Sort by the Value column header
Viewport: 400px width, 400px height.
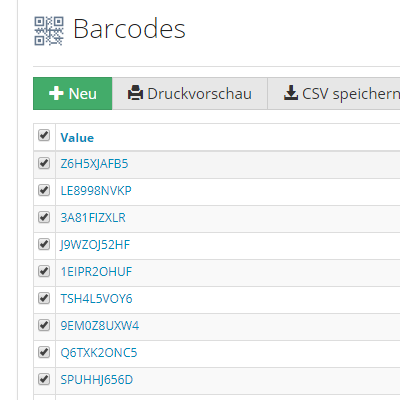point(77,138)
